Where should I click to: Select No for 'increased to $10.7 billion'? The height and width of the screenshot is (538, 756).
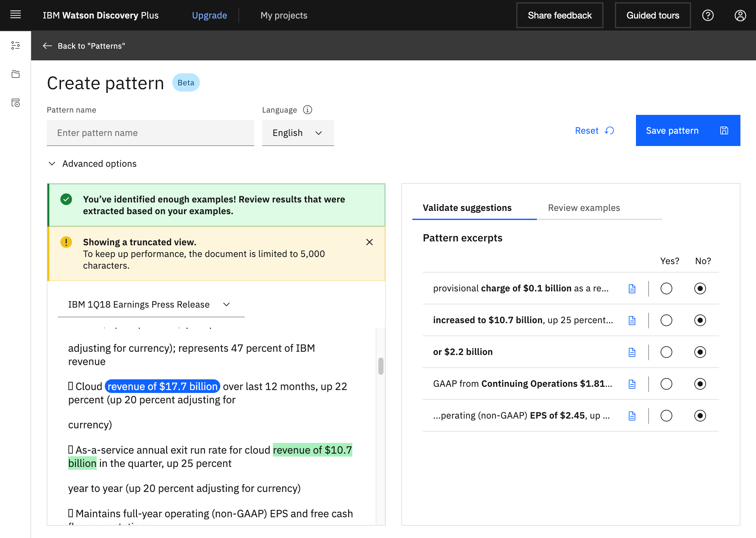[700, 320]
